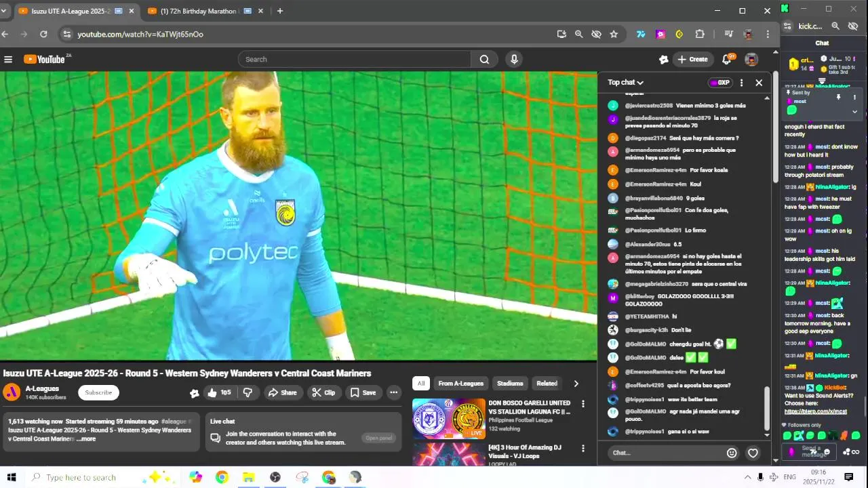The image size is (868, 488).
Task: Click the Open panel button under Live chat
Action: [379, 438]
